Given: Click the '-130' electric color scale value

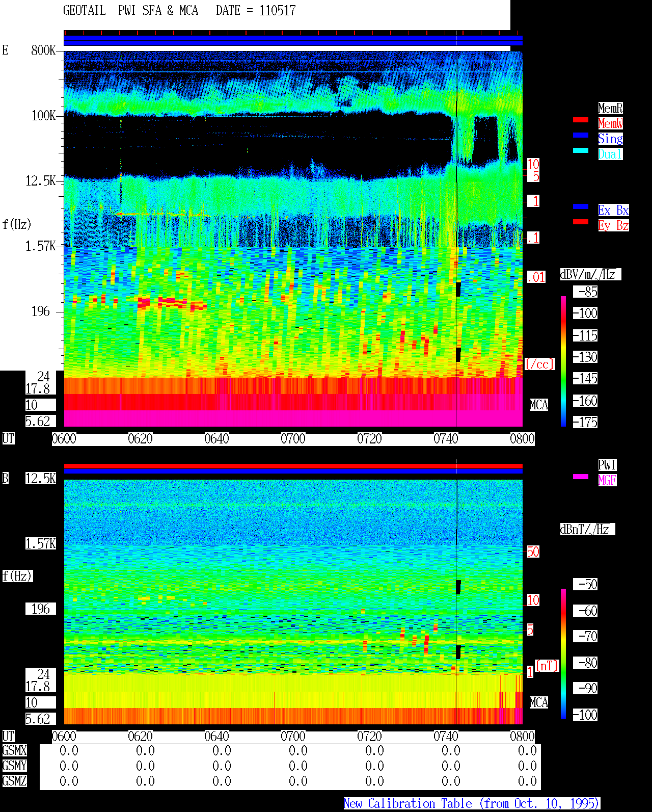Looking at the screenshot, I should [x=585, y=357].
